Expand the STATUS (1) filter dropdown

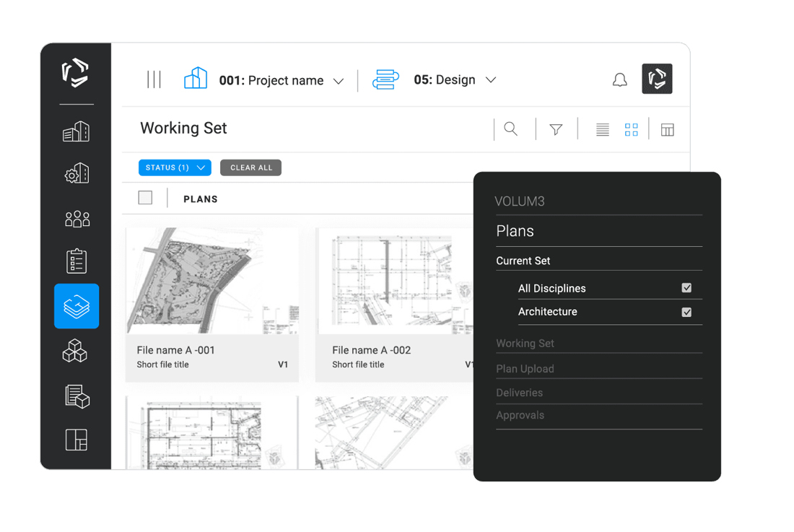pyautogui.click(x=175, y=167)
